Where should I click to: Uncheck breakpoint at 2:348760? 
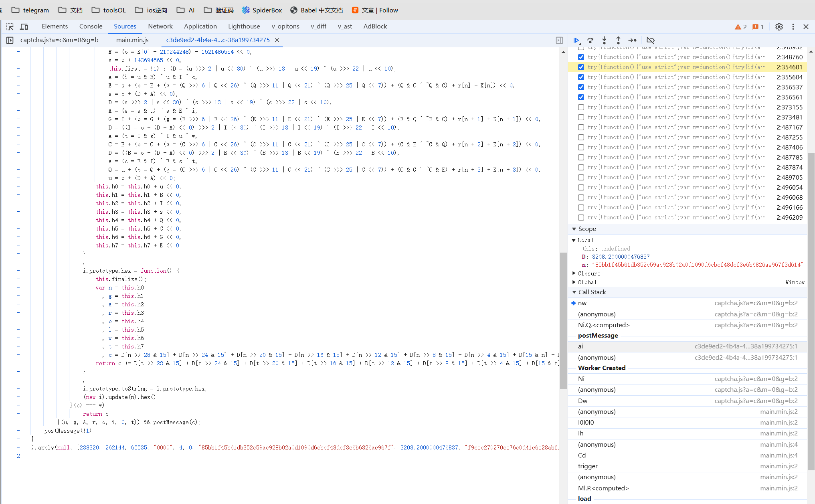pos(581,57)
